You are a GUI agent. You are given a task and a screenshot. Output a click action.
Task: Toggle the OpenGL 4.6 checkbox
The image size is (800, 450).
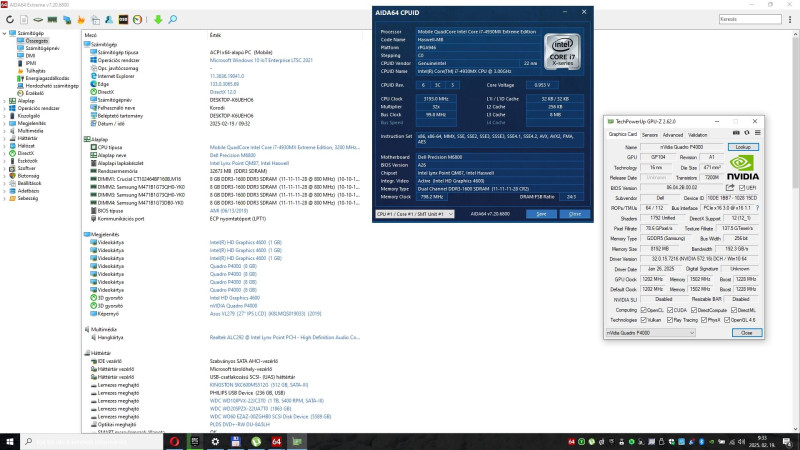(x=727, y=320)
